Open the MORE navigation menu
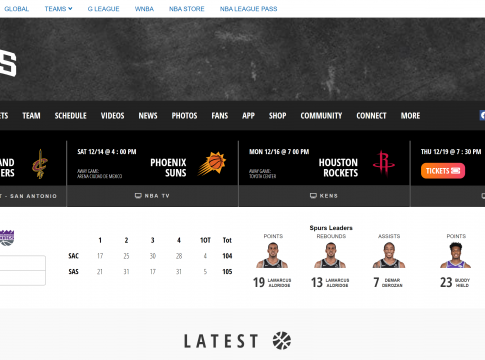485x360 pixels. click(410, 116)
